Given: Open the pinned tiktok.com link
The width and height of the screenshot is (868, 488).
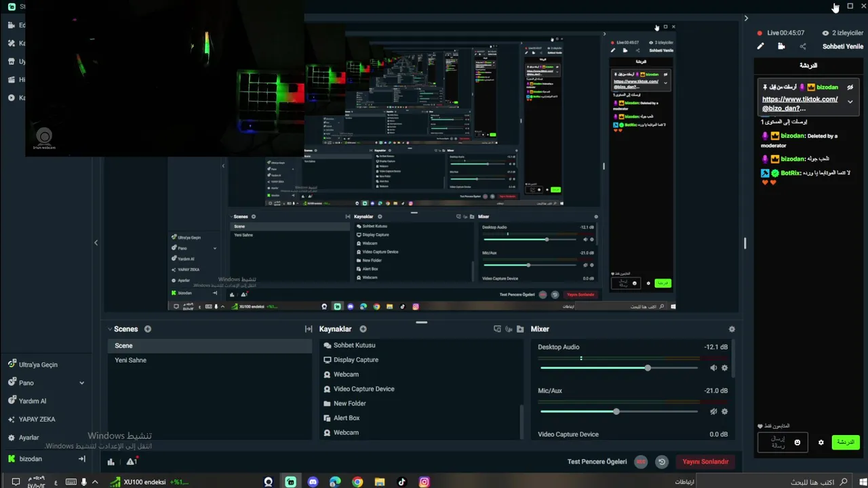Looking at the screenshot, I should tap(800, 104).
